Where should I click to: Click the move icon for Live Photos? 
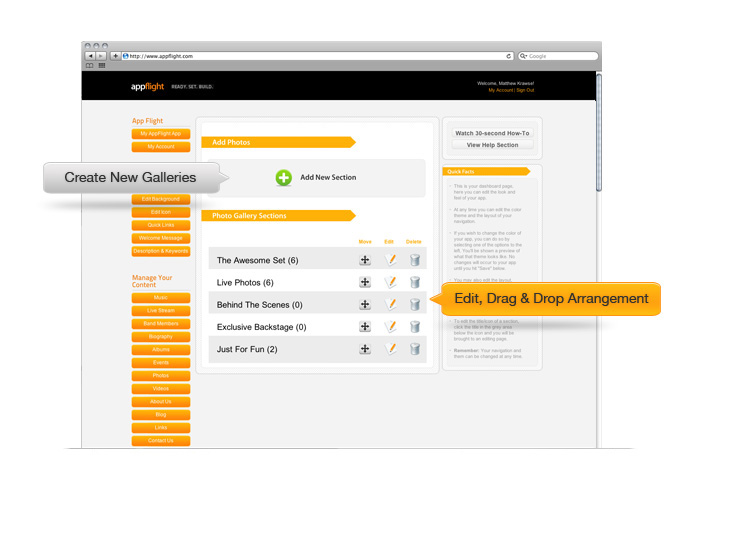pyautogui.click(x=365, y=282)
